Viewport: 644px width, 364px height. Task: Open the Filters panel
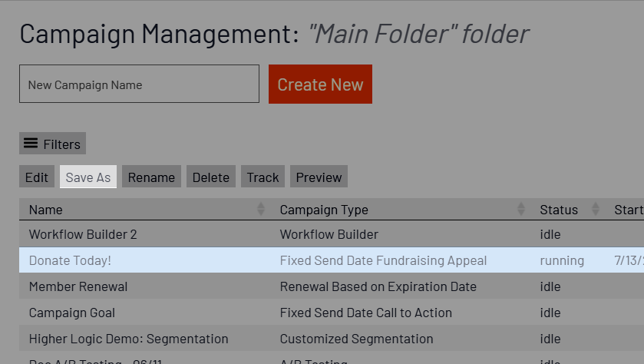pyautogui.click(x=52, y=144)
